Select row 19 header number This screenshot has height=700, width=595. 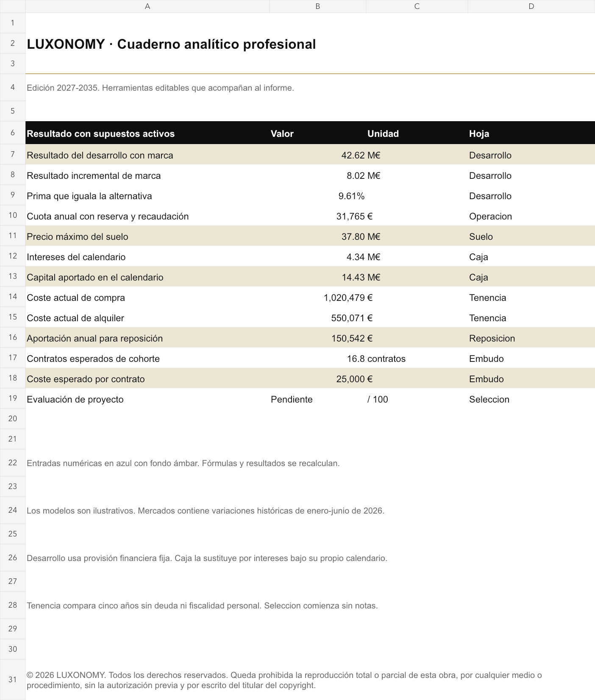[x=13, y=398]
